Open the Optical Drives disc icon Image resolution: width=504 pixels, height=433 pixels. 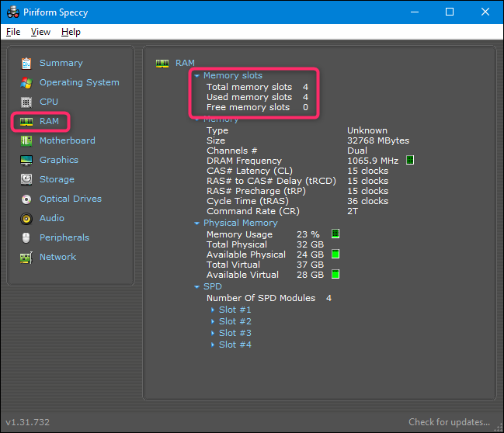click(26, 199)
